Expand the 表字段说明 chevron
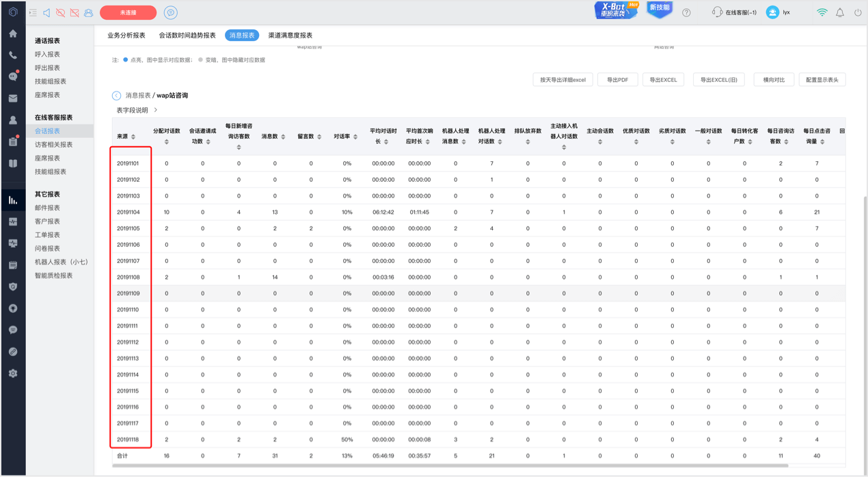 (x=156, y=110)
